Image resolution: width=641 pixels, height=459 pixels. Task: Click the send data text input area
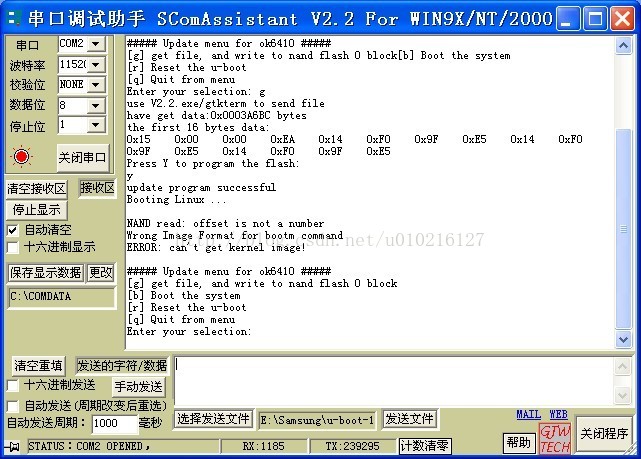(x=394, y=381)
